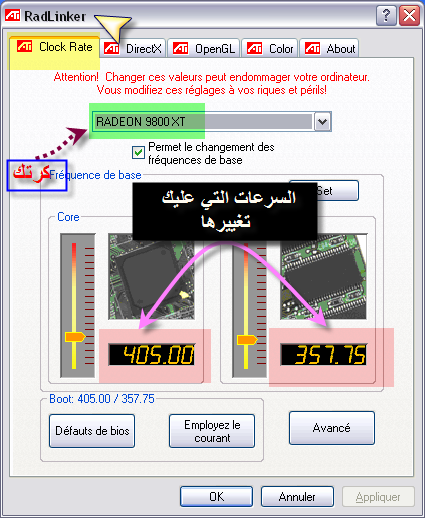Open the Avancé settings button
The height and width of the screenshot is (518, 425).
(332, 428)
